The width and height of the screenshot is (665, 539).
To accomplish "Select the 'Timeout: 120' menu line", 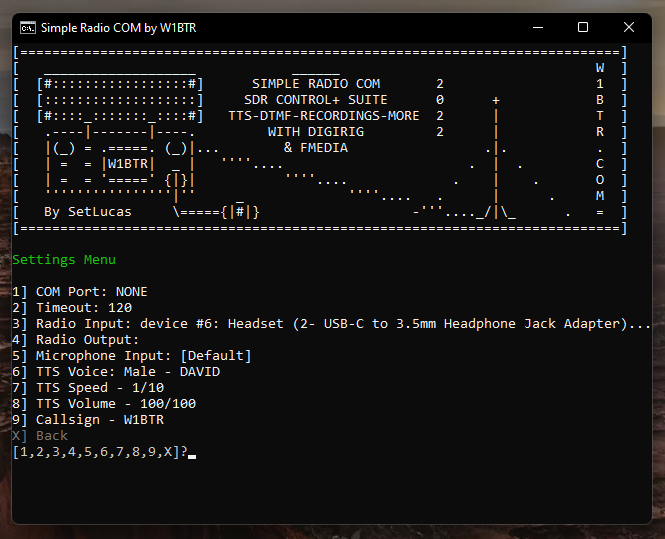I will (72, 308).
